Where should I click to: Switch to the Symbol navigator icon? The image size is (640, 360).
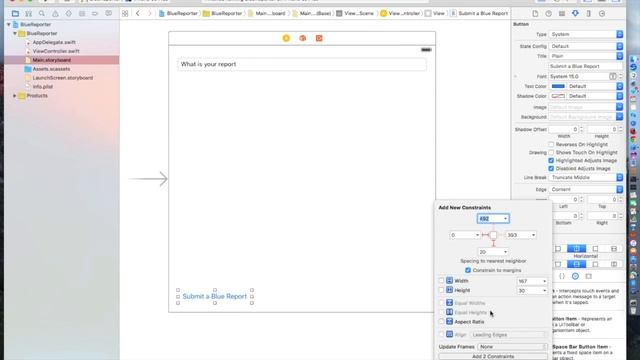(29, 13)
